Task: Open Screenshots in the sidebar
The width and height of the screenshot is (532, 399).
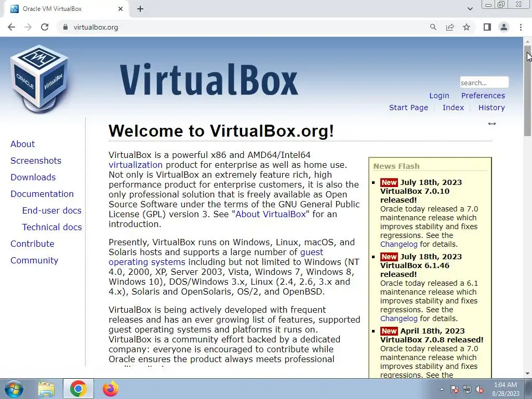Action: 36,161
